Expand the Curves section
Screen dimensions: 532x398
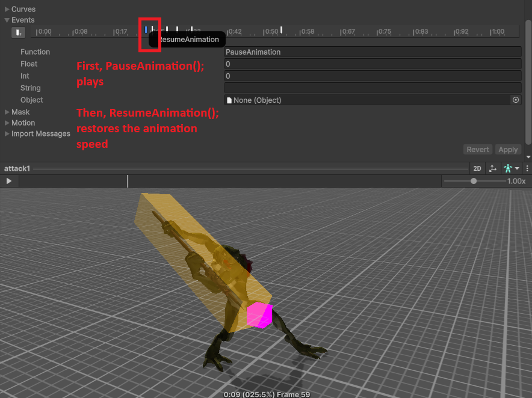(7, 10)
